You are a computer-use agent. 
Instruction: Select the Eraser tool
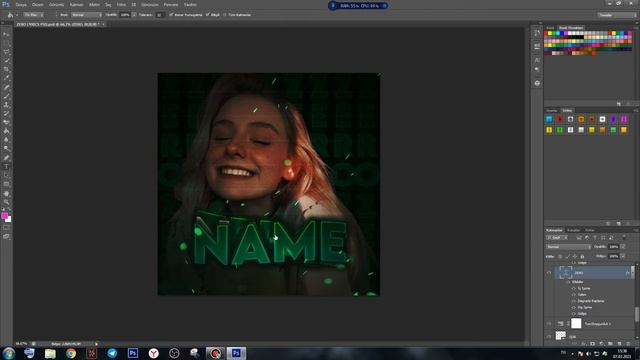[x=6, y=122]
